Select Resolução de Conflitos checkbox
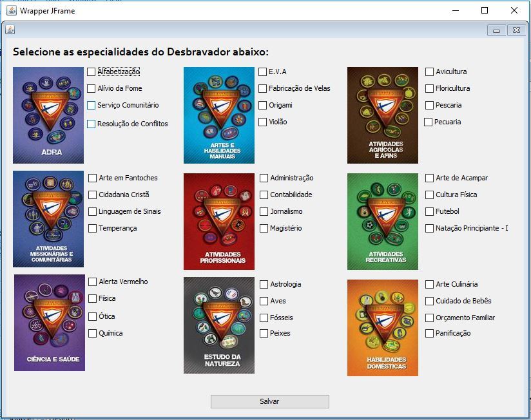The width and height of the screenshot is (531, 420). [91, 124]
